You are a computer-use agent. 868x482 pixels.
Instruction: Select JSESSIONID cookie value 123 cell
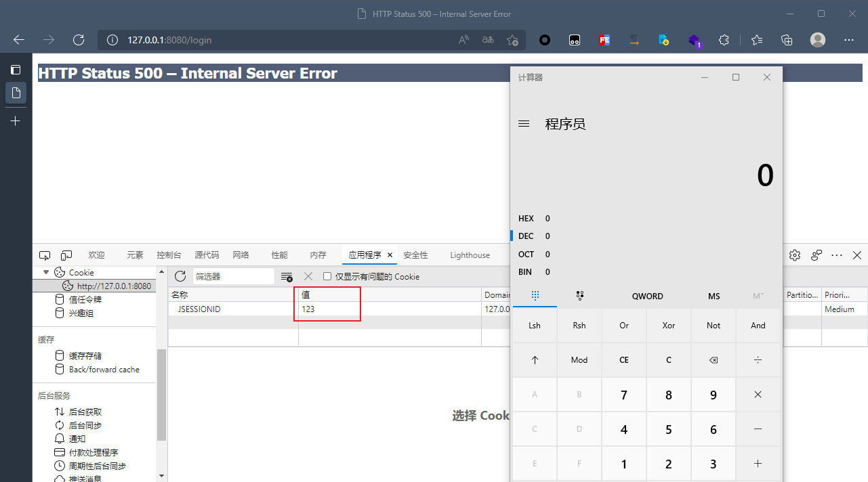point(390,309)
